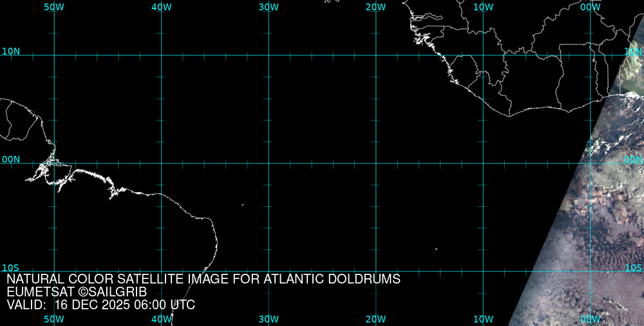Click the small island dot east of 20W
This screenshot has width=644, height=326.
pos(436,249)
